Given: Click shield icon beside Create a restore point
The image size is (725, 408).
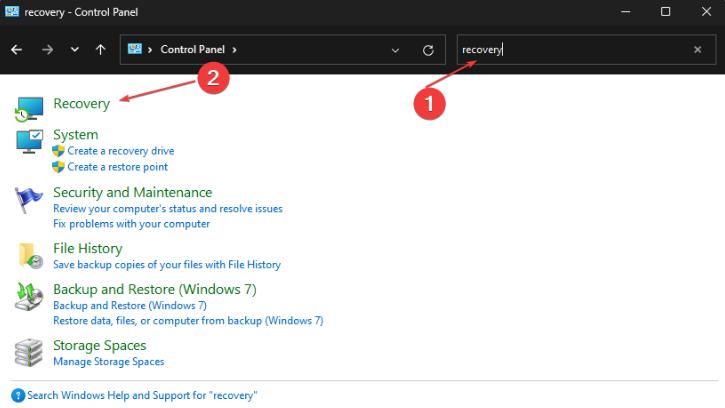Looking at the screenshot, I should pyautogui.click(x=58, y=167).
